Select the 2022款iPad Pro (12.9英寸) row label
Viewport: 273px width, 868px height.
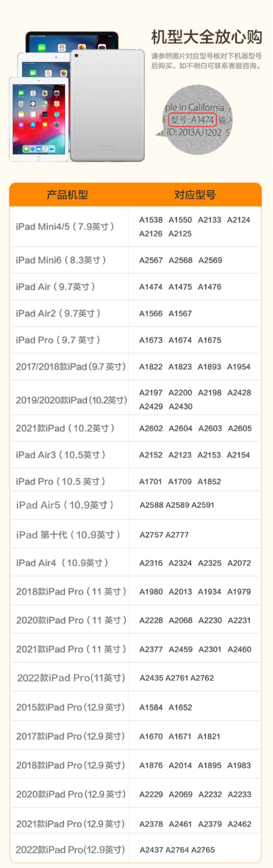70,850
